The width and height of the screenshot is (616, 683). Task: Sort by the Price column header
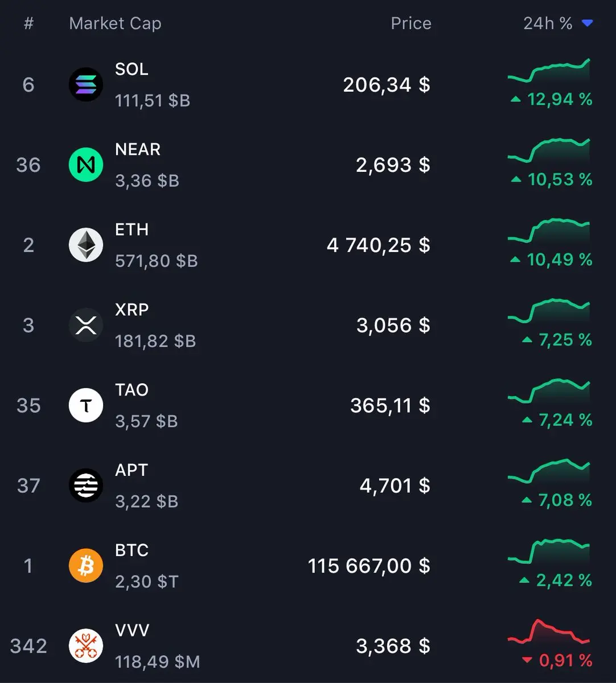tap(411, 23)
